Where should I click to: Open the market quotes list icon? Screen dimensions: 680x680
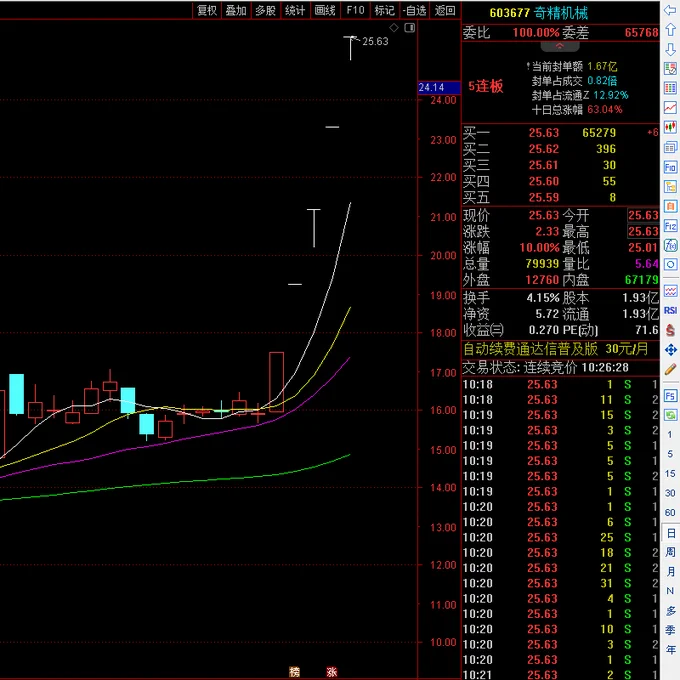(670, 69)
